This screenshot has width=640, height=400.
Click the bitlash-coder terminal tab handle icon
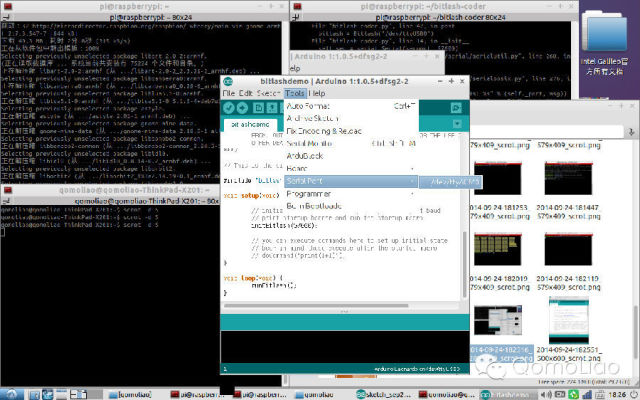coord(297,17)
